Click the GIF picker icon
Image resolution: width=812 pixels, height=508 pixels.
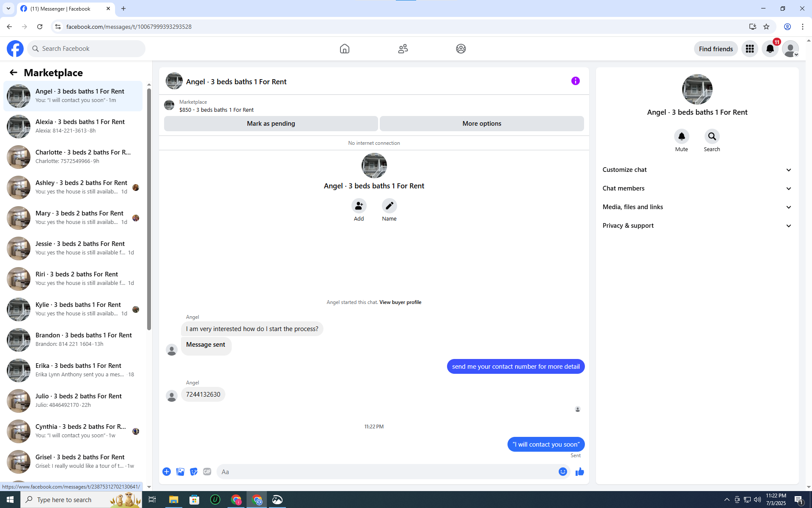[207, 472]
